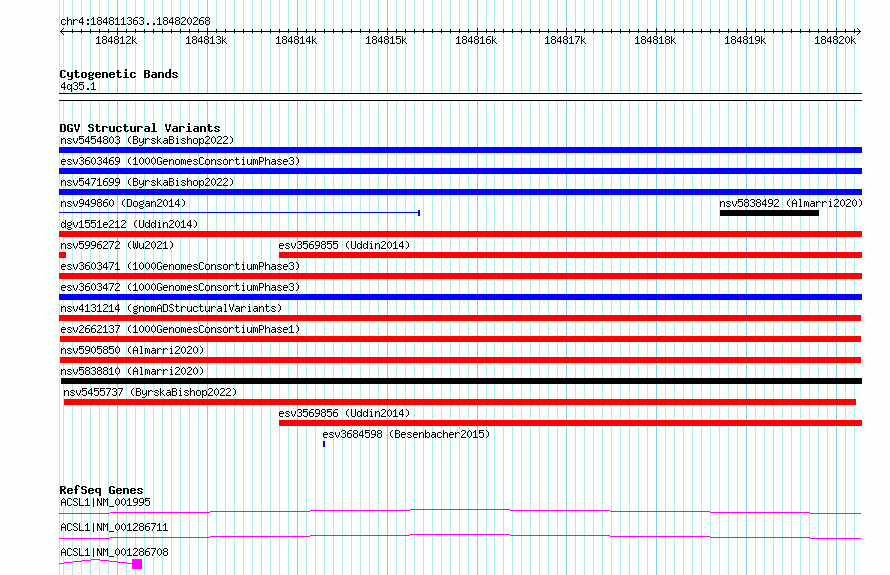Select nsv5996272 (Wu2021) label
890x575 pixels.
(117, 245)
